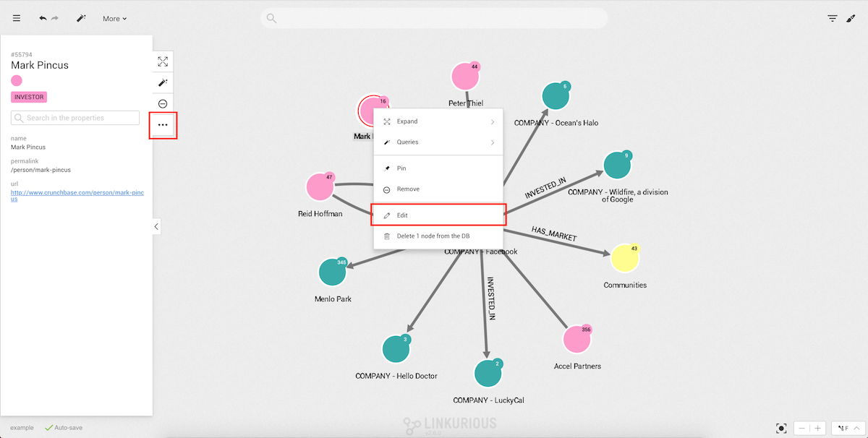The height and width of the screenshot is (438, 868).
Task: Click the Search in the properties field
Action: [x=75, y=118]
